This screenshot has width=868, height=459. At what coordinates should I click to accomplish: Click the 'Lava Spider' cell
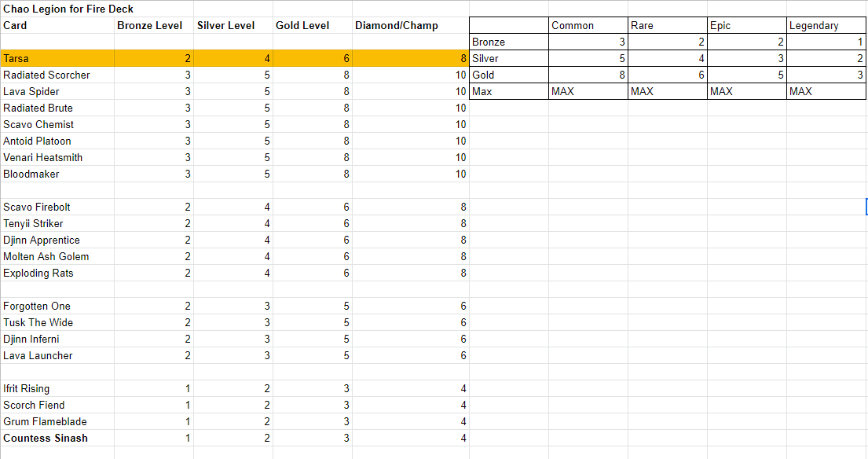coord(57,91)
